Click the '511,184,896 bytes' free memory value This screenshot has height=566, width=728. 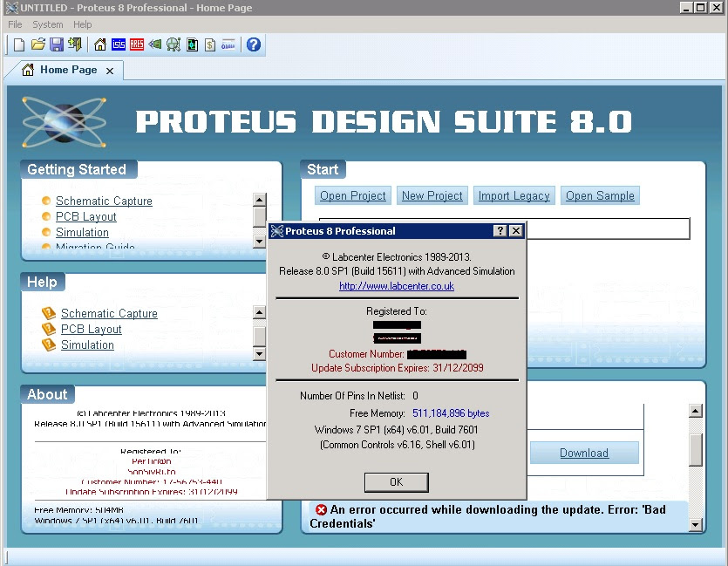pyautogui.click(x=451, y=413)
